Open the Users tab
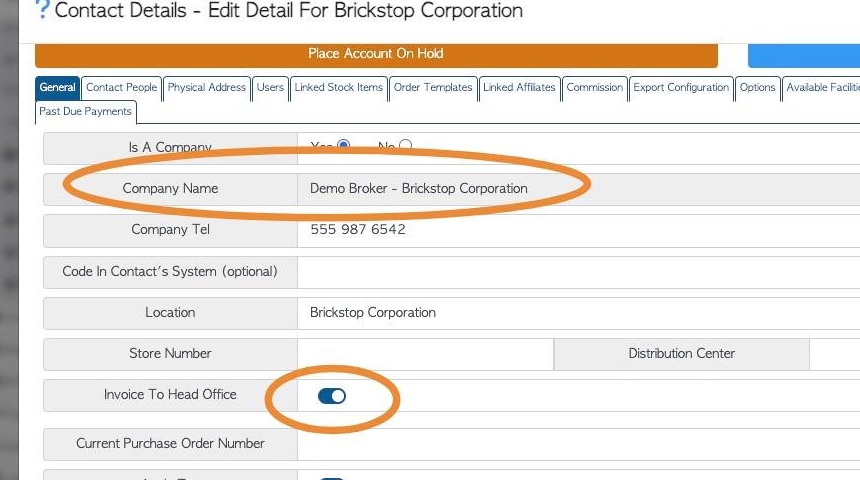This screenshot has height=480, width=860. 270,88
